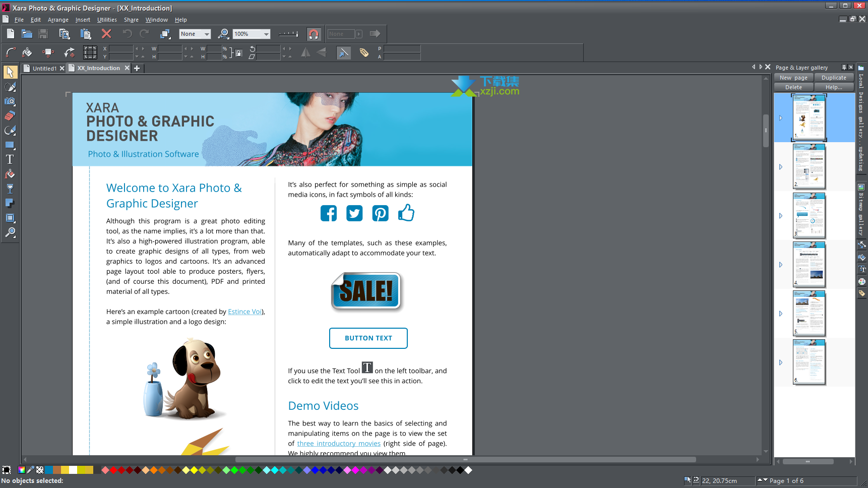This screenshot has height=488, width=868.
Task: Select the Text tool in left toolbar
Action: coord(10,159)
